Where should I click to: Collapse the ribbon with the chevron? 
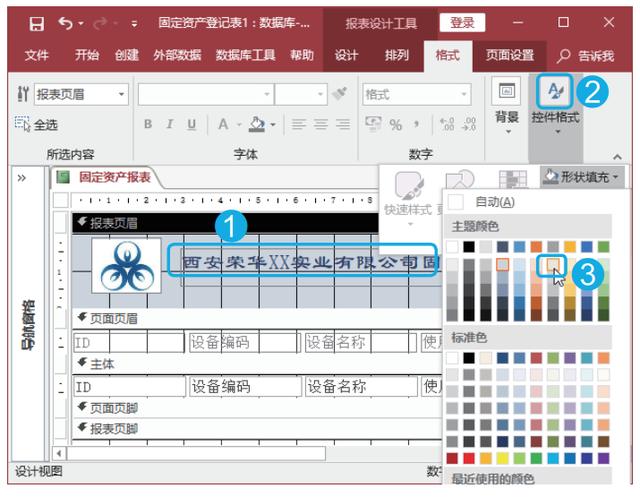pos(617,157)
